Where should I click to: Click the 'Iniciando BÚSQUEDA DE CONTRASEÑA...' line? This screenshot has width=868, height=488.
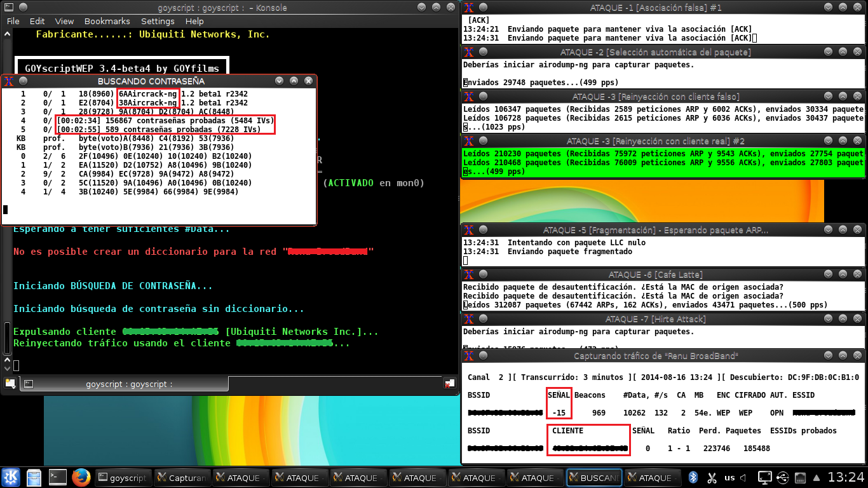click(x=113, y=286)
